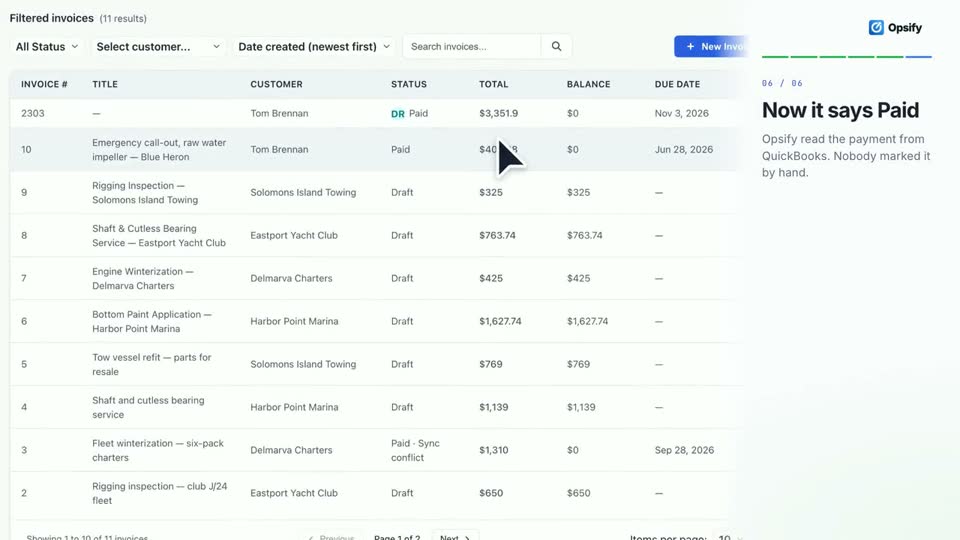
Task: Open the items per page dropdown
Action: (729, 538)
